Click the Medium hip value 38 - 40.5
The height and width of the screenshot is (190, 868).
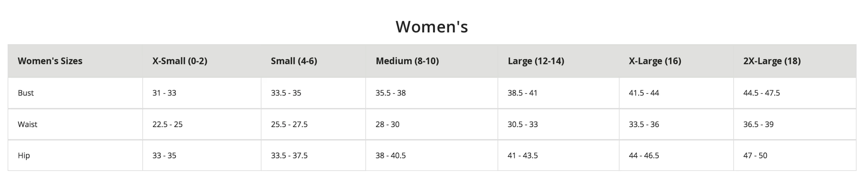point(390,156)
